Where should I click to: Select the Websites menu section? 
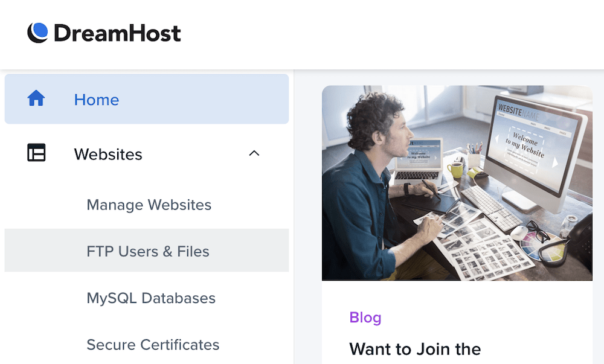pyautogui.click(x=147, y=154)
